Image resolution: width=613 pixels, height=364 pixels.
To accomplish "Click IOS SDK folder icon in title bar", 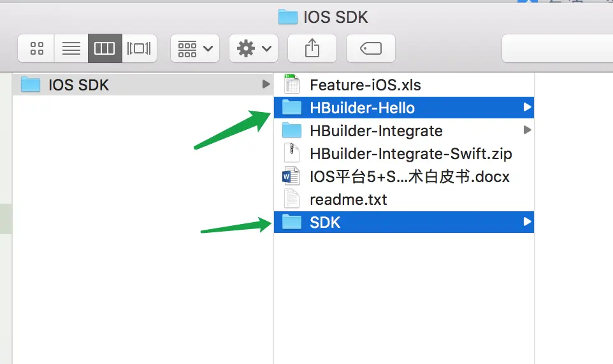I will (x=288, y=17).
